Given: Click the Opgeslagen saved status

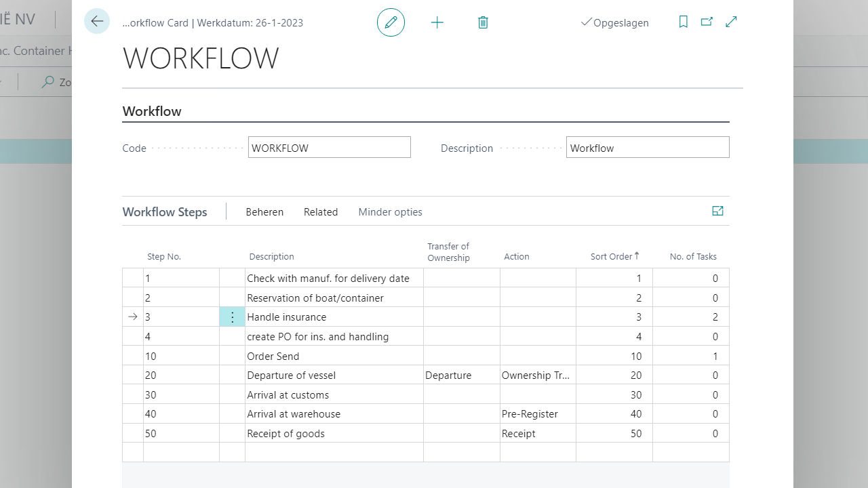Looking at the screenshot, I should 614,22.
